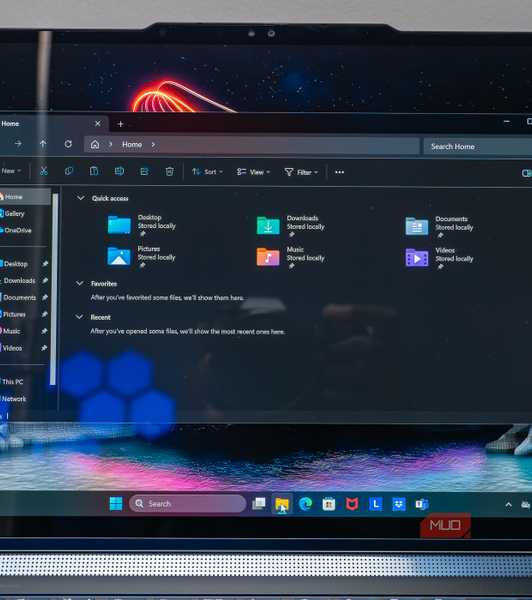Open the See more three-dots menu
This screenshot has height=600, width=532.
339,172
